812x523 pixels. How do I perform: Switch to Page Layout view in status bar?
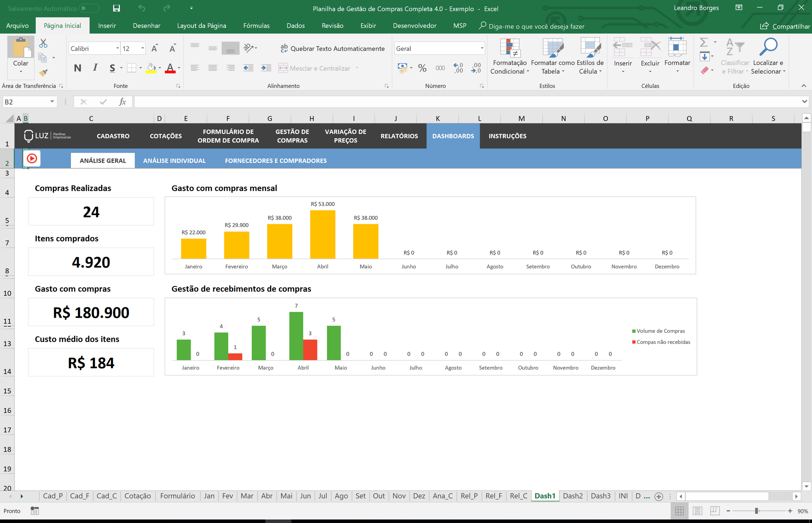pyautogui.click(x=697, y=511)
